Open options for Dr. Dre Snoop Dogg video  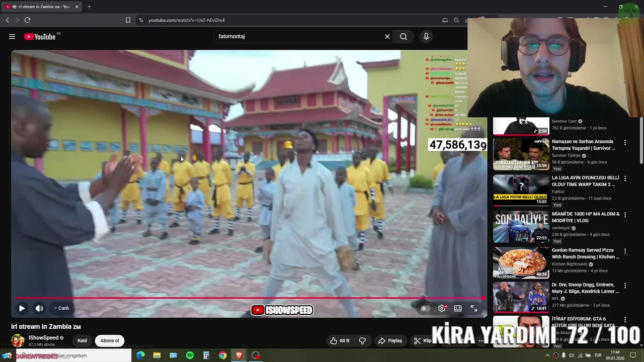(x=625, y=285)
